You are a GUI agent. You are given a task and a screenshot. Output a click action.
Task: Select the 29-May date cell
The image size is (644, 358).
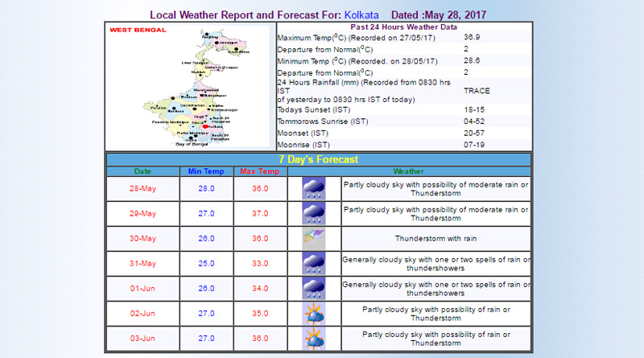142,213
